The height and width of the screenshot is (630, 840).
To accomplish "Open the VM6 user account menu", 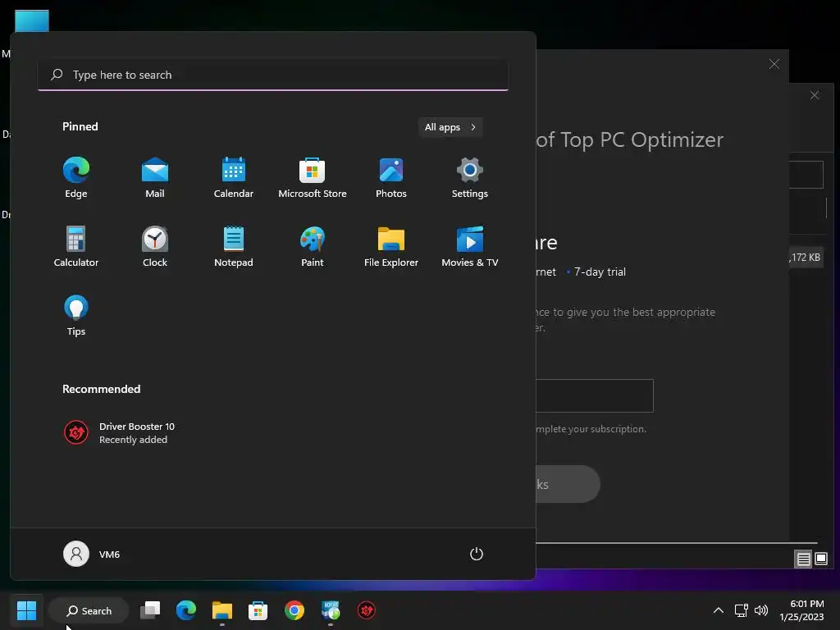I will (92, 554).
